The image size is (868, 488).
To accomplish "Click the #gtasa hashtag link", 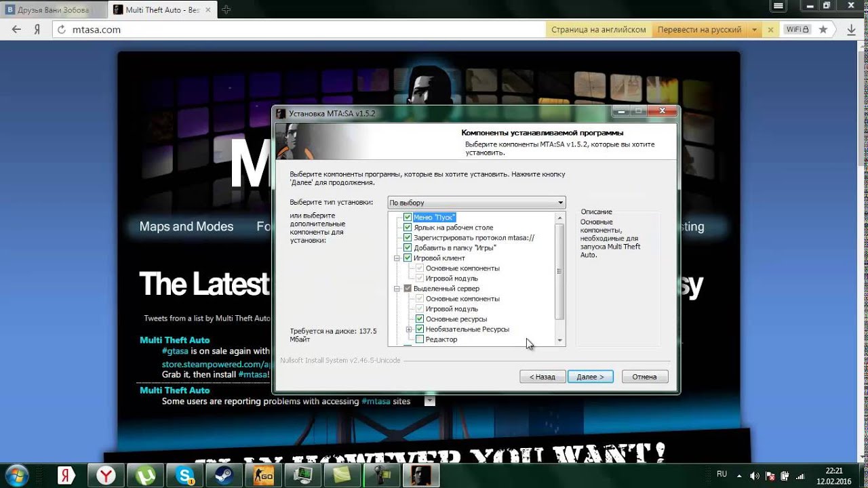I will coord(175,351).
